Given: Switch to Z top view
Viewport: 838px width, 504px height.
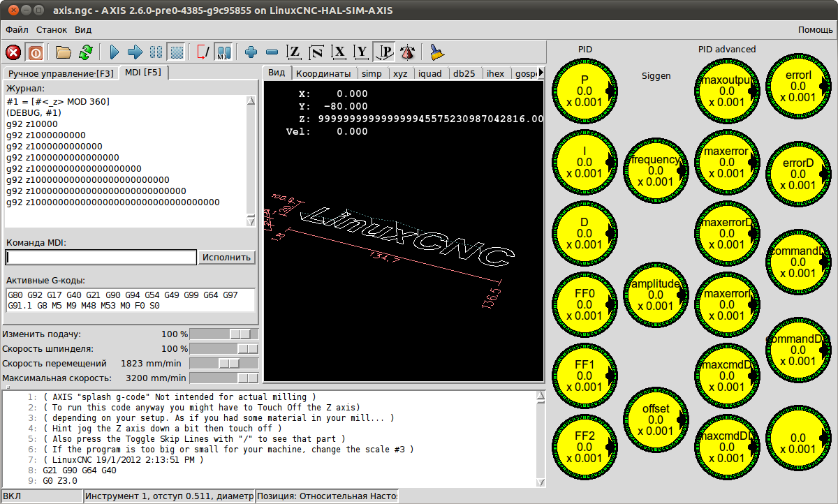Looking at the screenshot, I should tap(295, 52).
